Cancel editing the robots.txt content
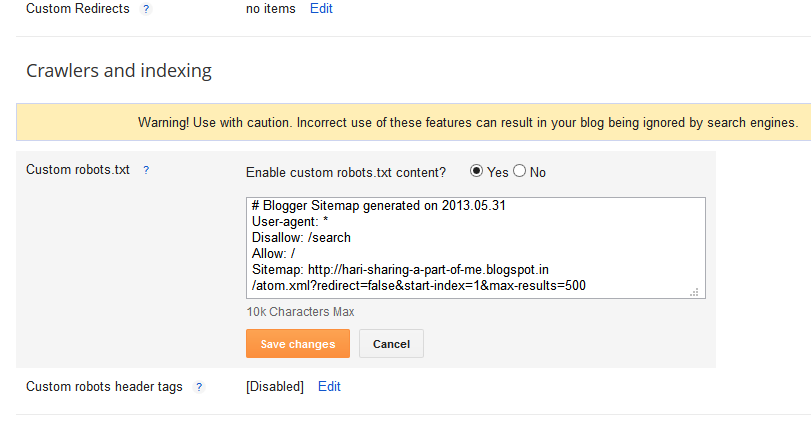The width and height of the screenshot is (811, 433). 392,344
